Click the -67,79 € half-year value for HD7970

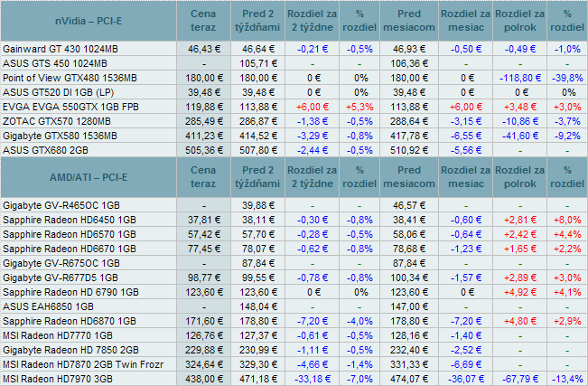point(520,379)
